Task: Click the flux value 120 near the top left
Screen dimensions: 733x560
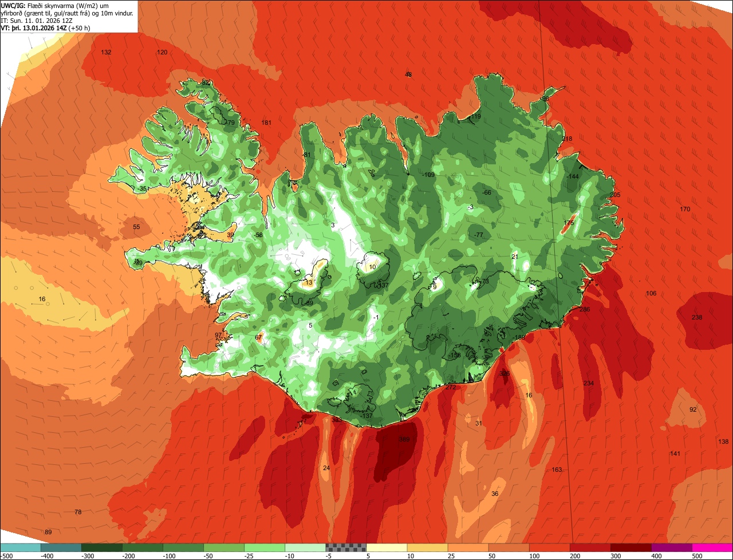Action: (162, 52)
